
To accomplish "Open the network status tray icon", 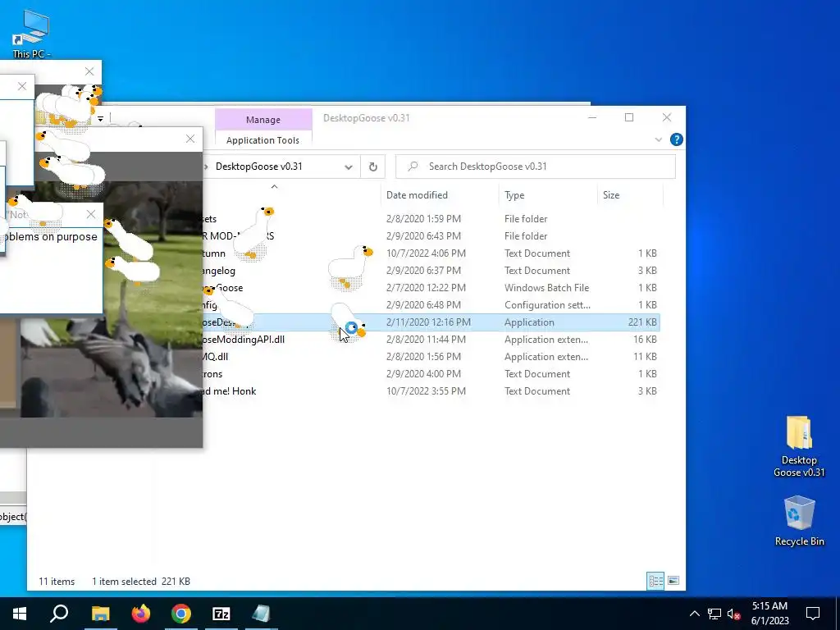I will pyautogui.click(x=714, y=614).
